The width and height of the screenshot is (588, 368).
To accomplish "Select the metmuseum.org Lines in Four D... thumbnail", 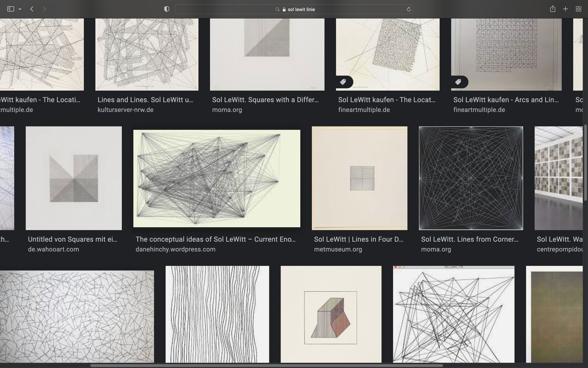I will pos(360,178).
